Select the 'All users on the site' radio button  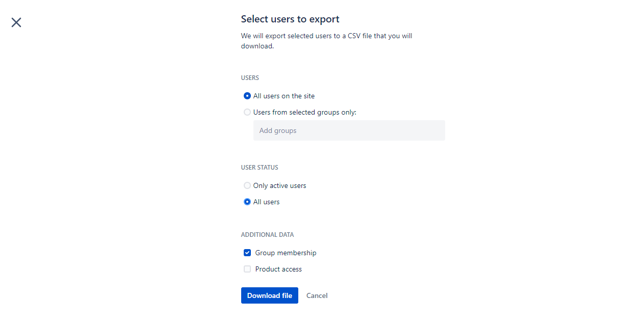coord(247,96)
